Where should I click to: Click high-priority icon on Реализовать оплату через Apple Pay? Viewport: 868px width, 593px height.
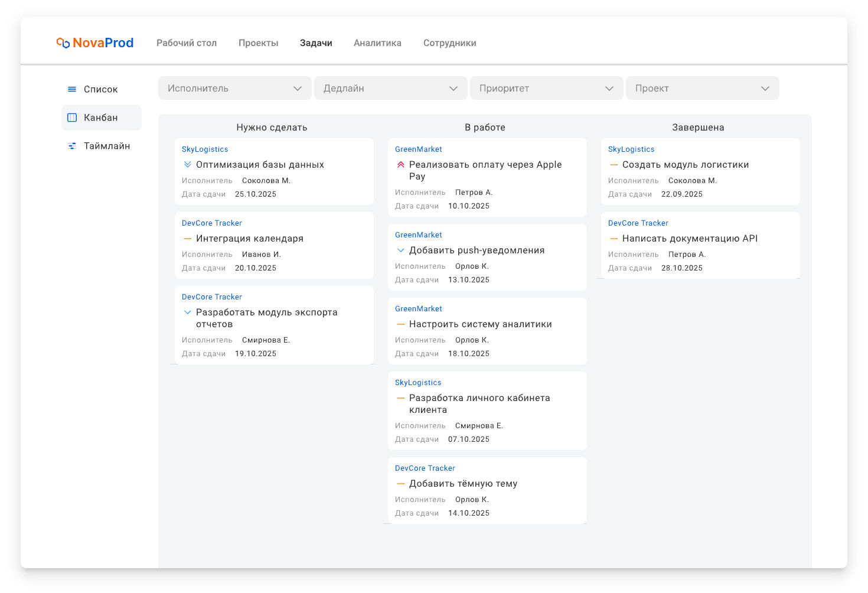401,165
